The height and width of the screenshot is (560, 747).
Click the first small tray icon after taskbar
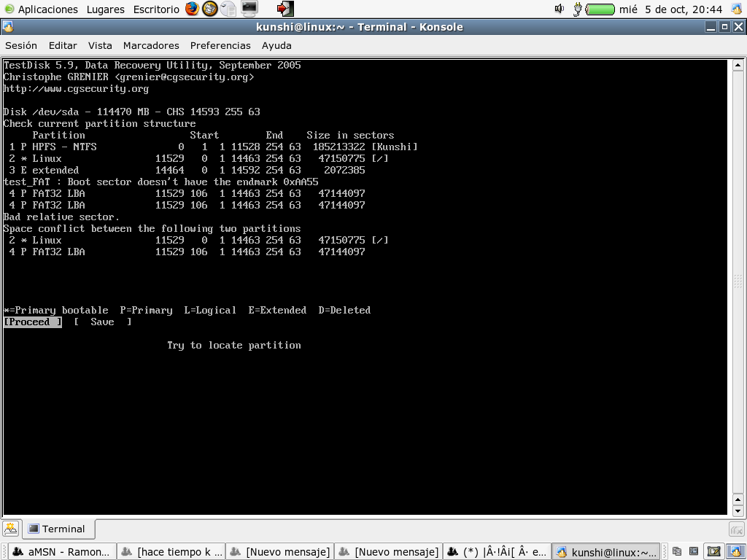(676, 551)
